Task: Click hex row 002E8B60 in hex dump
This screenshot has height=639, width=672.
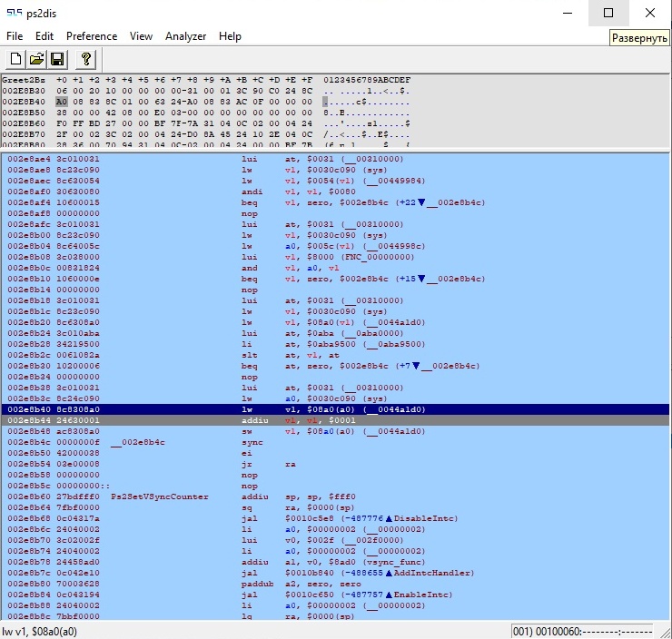Action: point(206,123)
